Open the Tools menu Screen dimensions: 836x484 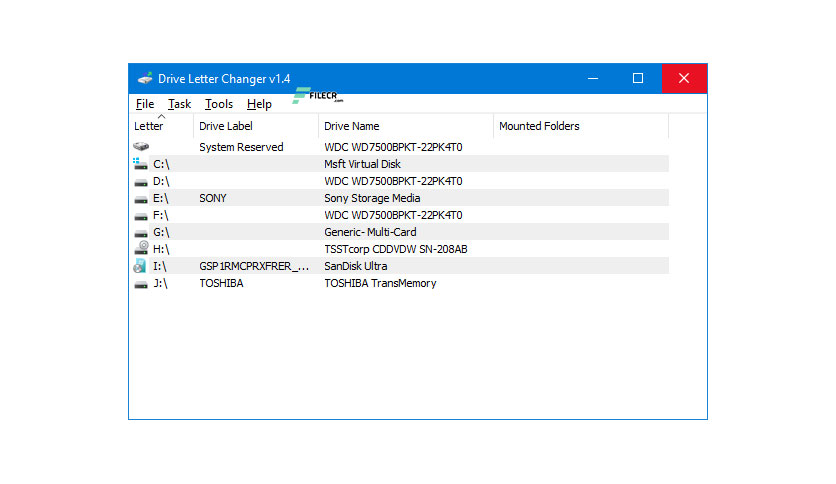point(219,104)
